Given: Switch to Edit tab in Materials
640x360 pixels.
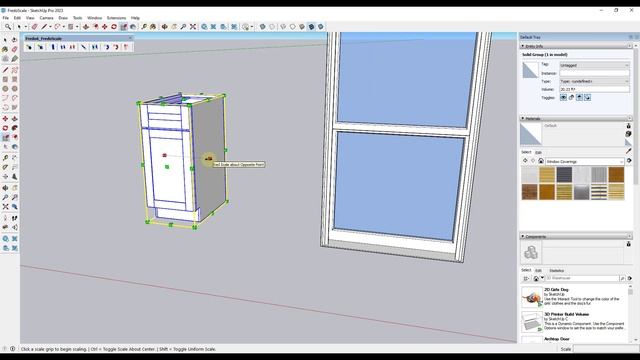Looking at the screenshot, I should (x=538, y=152).
